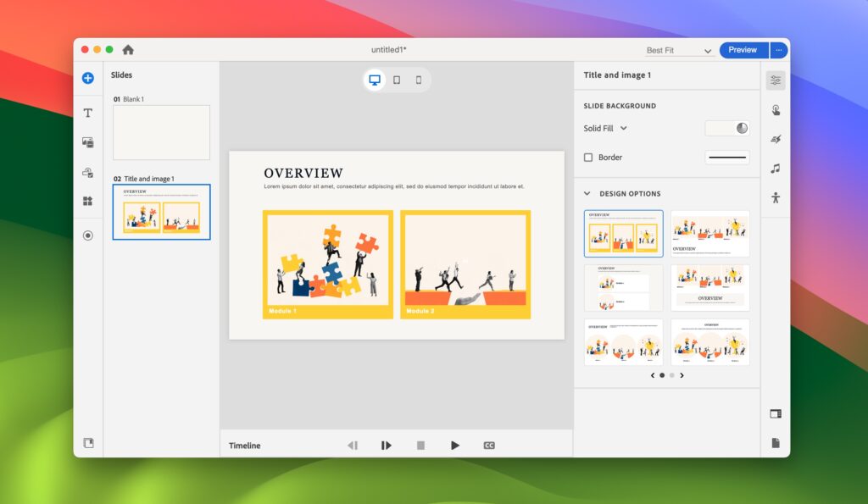Collapse the Design Options section
868x504 pixels.
coord(587,194)
